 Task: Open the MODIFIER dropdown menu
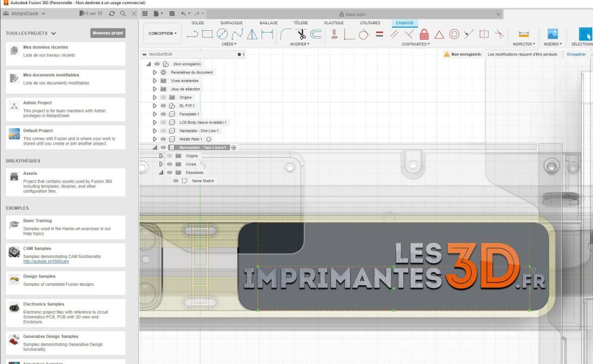(x=299, y=44)
